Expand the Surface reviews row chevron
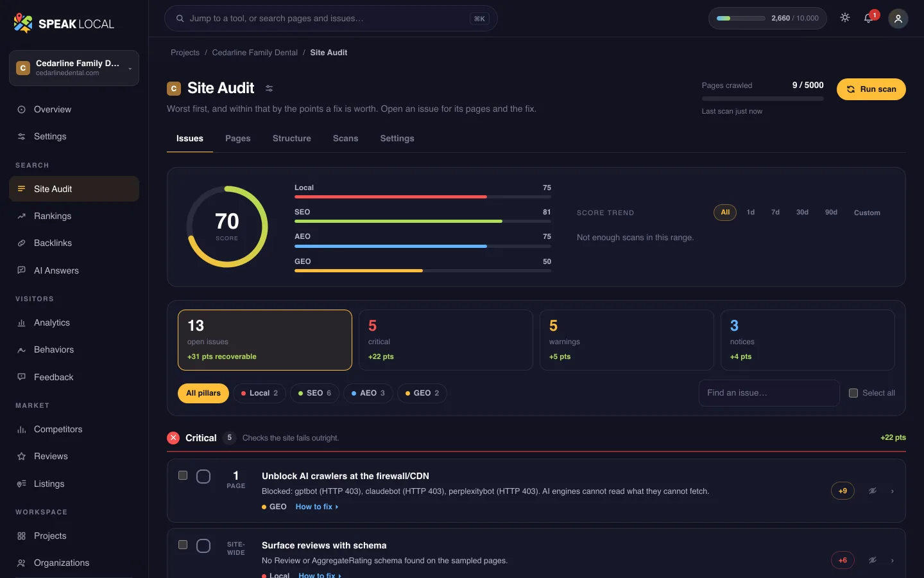The image size is (924, 578). pos(893,561)
